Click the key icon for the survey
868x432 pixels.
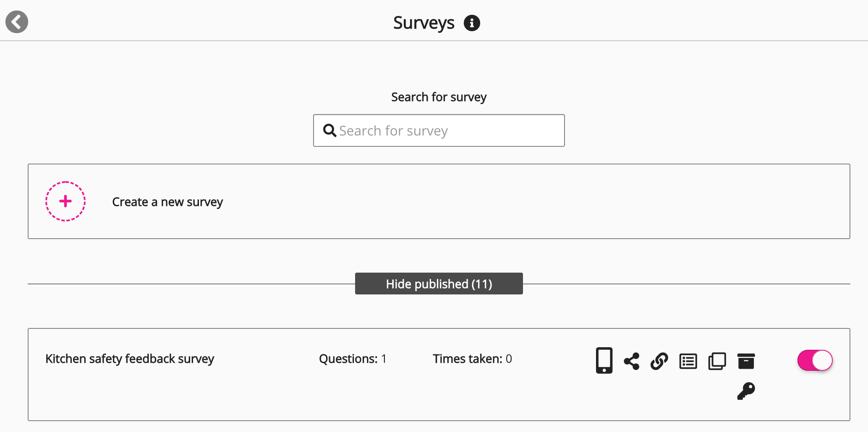746,391
